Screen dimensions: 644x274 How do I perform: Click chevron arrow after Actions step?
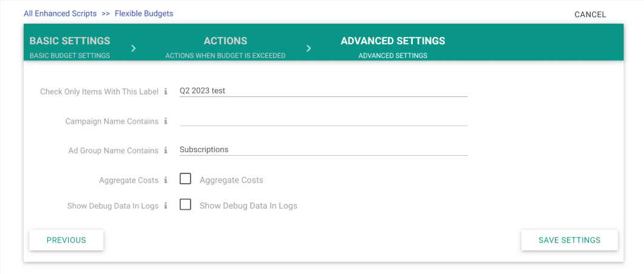(x=308, y=48)
